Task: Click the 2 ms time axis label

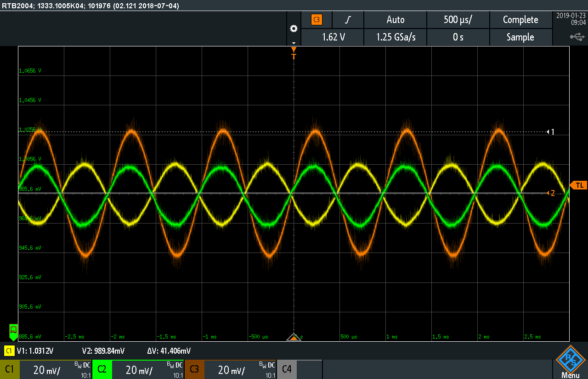Action: (484, 337)
